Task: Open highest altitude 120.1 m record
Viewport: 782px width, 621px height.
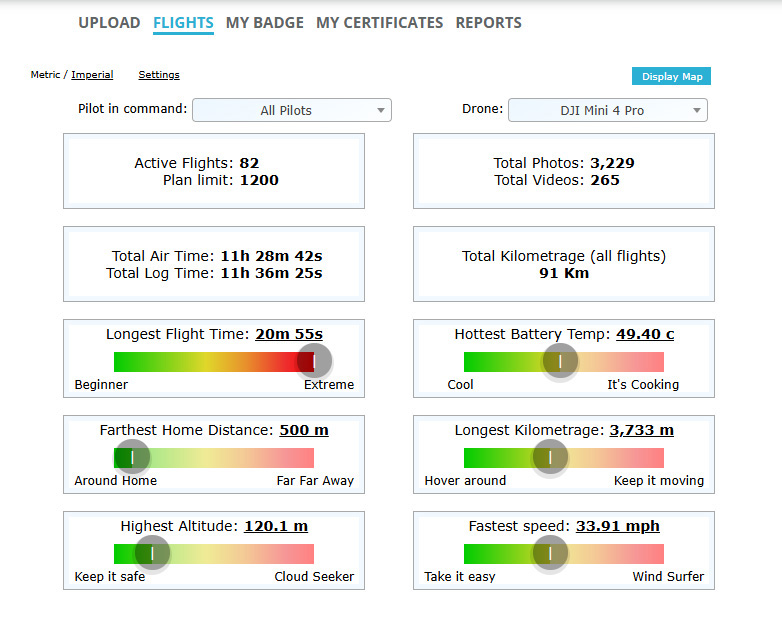Action: [x=276, y=526]
